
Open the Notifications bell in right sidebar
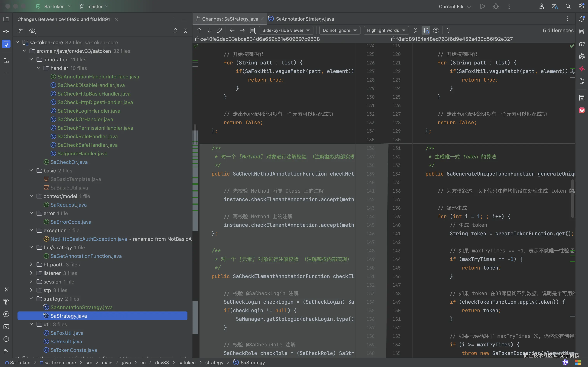point(582,19)
